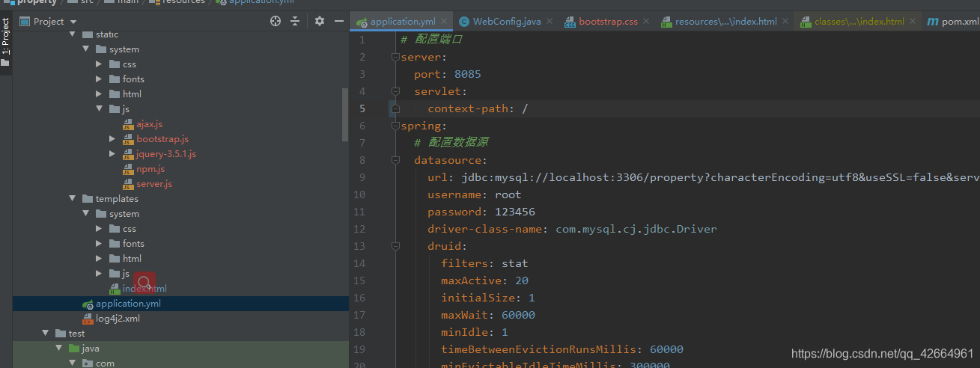The image size is (980, 368).
Task: Click the green java test folder icon
Action: 73,349
